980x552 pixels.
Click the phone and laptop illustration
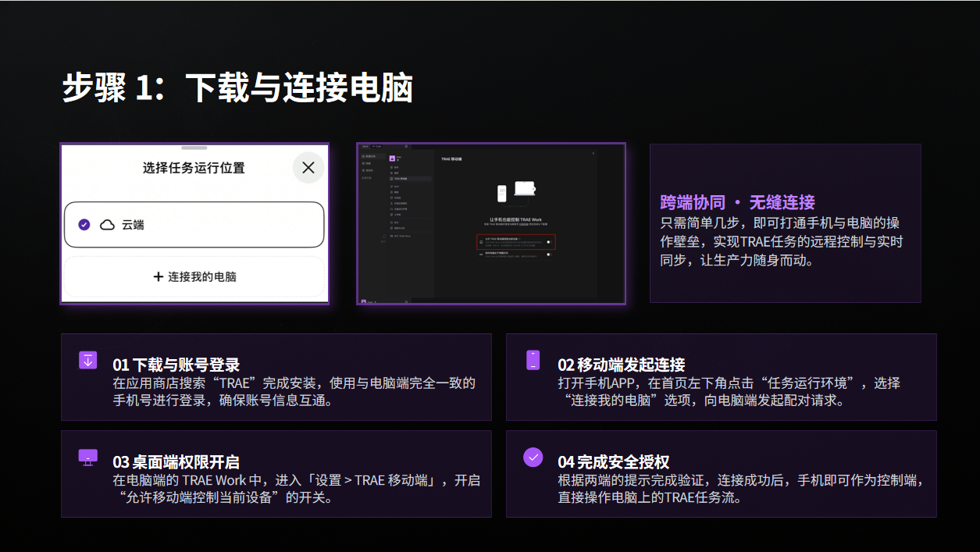pyautogui.click(x=516, y=193)
